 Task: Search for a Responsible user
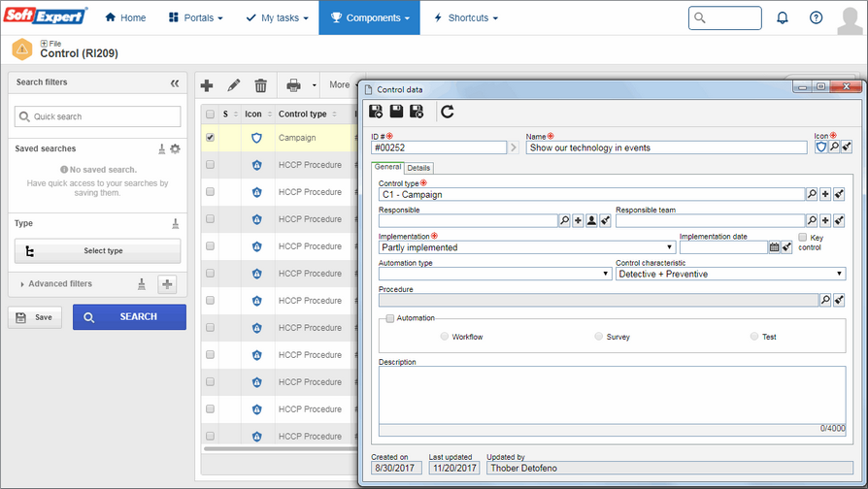(564, 220)
